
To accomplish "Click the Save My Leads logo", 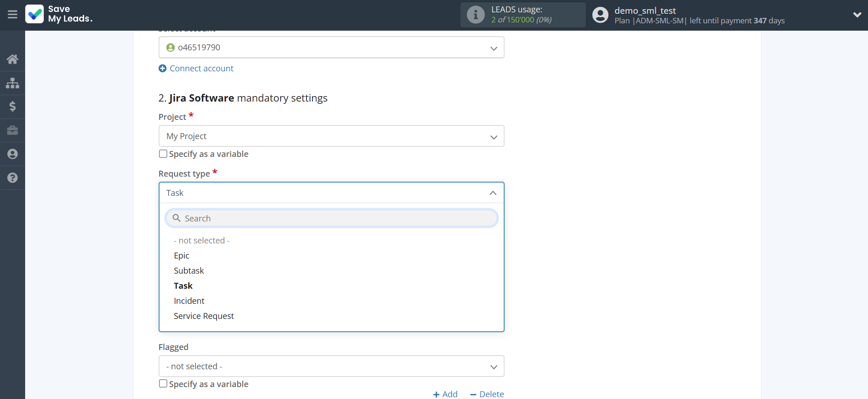I will coord(59,14).
